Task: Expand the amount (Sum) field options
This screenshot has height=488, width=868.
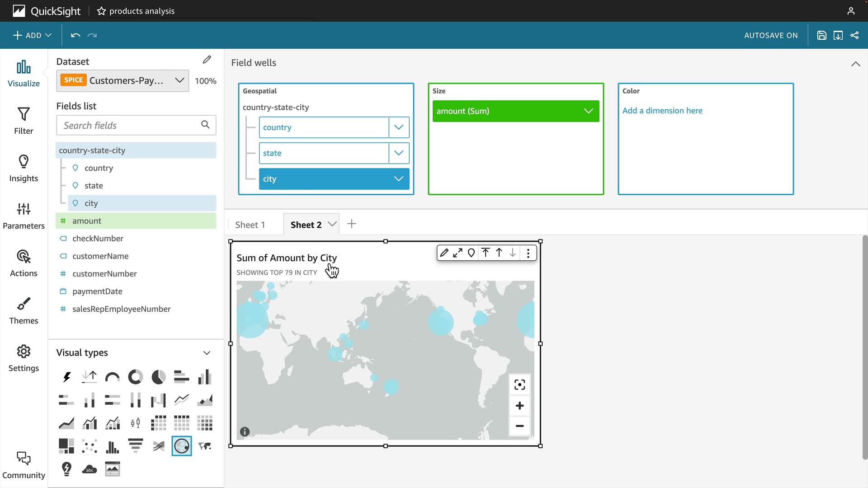Action: point(588,111)
